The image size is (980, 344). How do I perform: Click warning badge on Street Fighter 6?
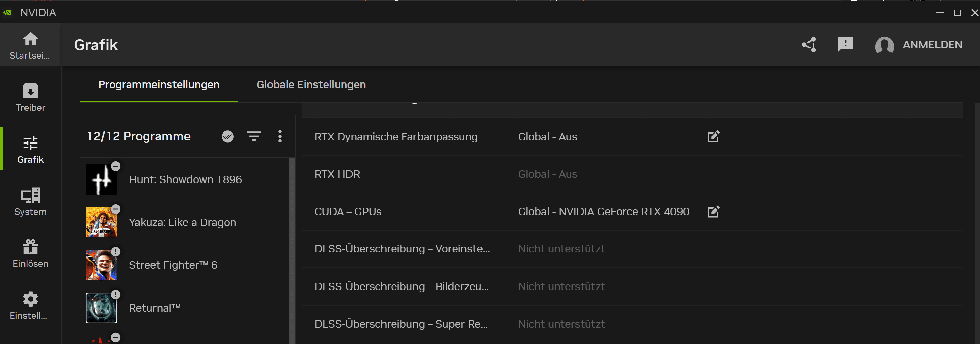[116, 252]
